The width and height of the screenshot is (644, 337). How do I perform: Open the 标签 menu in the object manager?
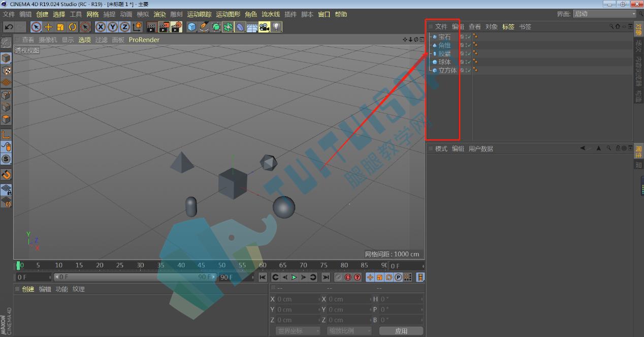[508, 26]
